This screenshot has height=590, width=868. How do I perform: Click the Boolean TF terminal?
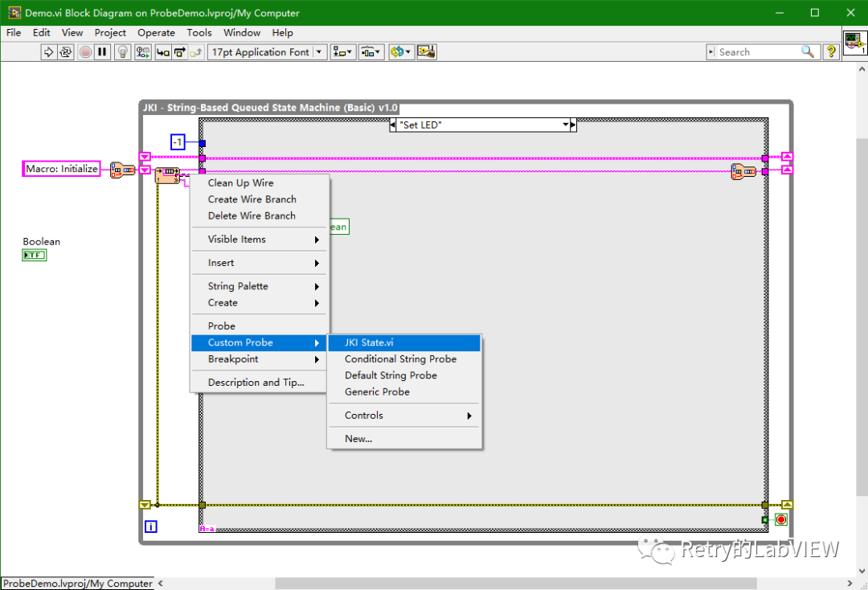point(35,255)
